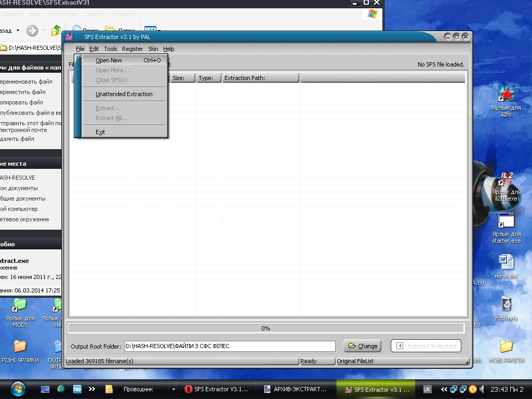Click the Opera SFS Extractor taskbar button
Viewport: 532px width, 399px height.
click(x=217, y=389)
